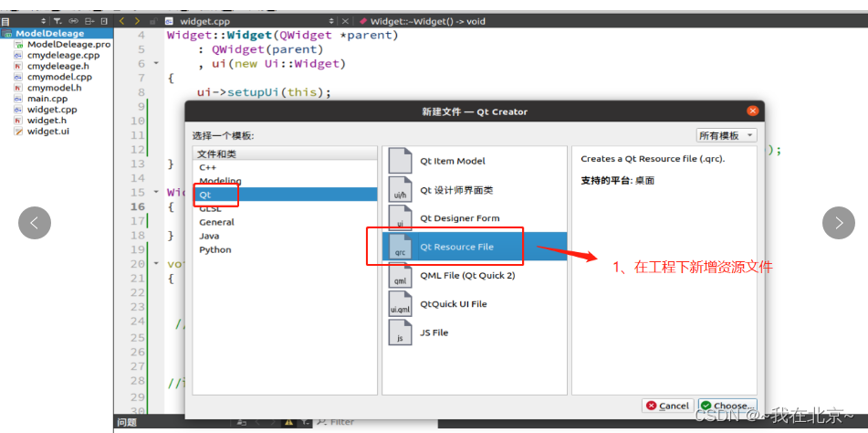Screen dimensions: 868x433
Task: Open ModelDeleage.pro in project tree
Action: [68, 44]
